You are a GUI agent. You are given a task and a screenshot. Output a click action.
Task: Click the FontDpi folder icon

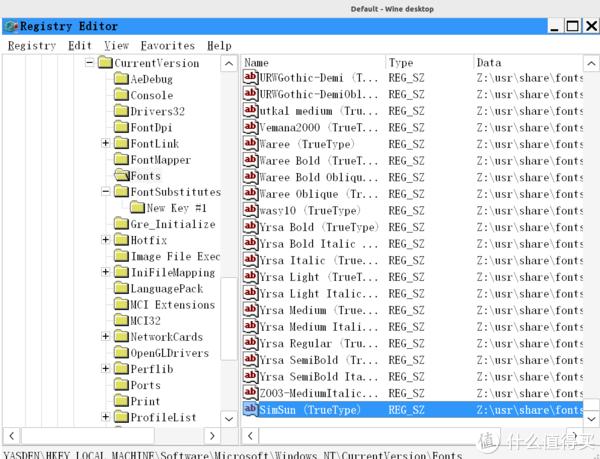[x=121, y=127]
